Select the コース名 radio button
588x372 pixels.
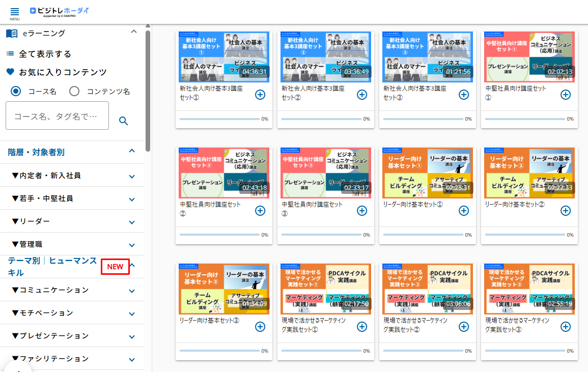(x=16, y=92)
